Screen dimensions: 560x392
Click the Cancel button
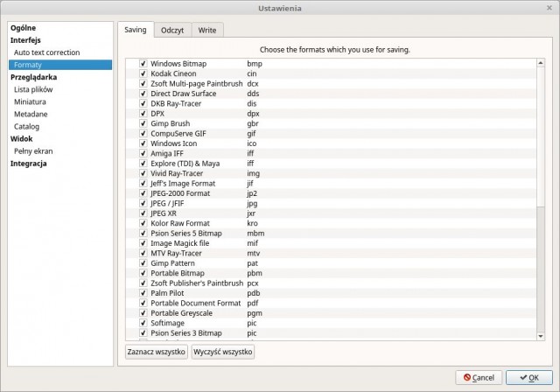(479, 378)
